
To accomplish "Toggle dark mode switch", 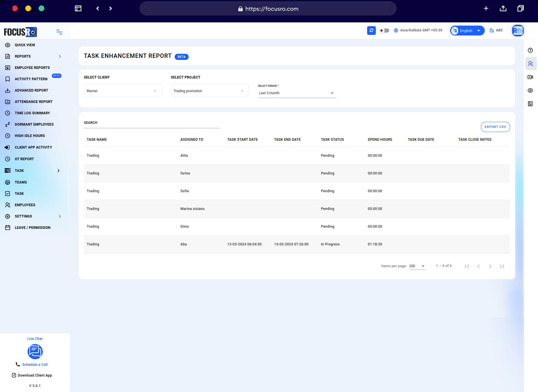I will point(384,30).
